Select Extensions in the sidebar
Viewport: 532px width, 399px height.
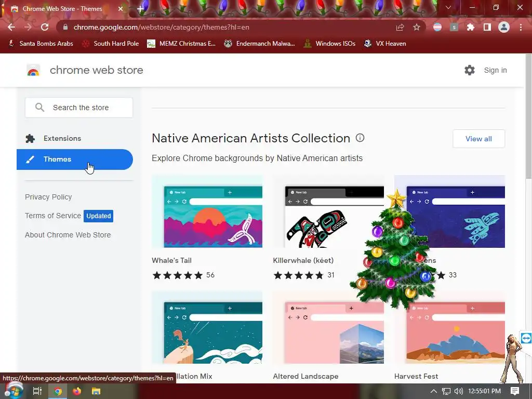pyautogui.click(x=75, y=138)
